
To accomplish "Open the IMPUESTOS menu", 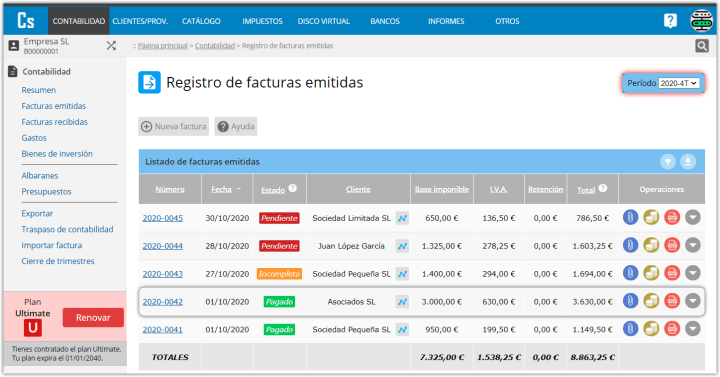I will 263,21.
